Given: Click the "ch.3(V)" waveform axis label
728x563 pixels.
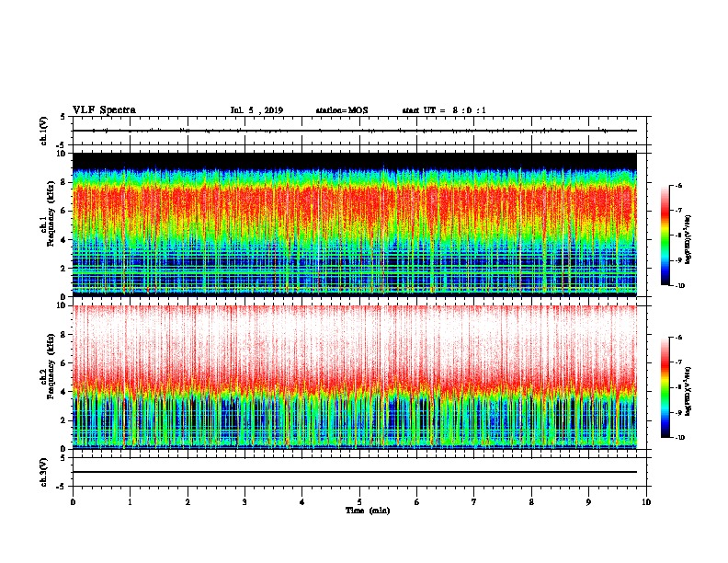Looking at the screenshot, I should click(44, 472).
